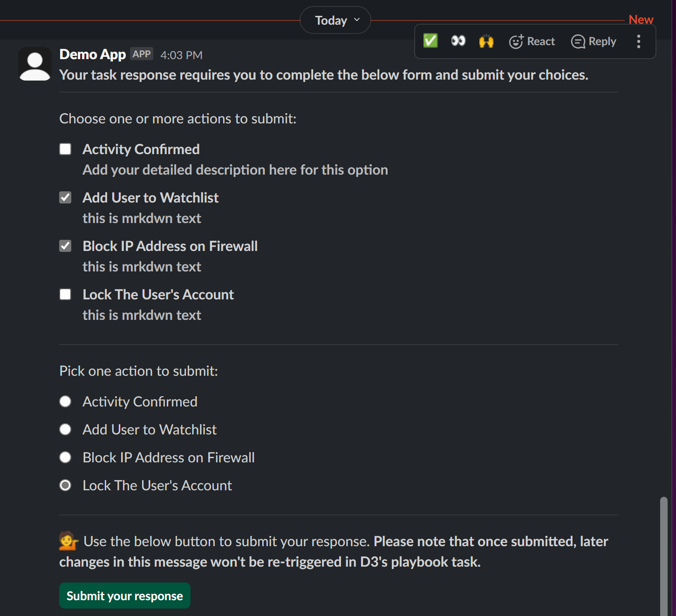676x616 pixels.
Task: Select Lock The User's Account radio button
Action: [x=65, y=485]
